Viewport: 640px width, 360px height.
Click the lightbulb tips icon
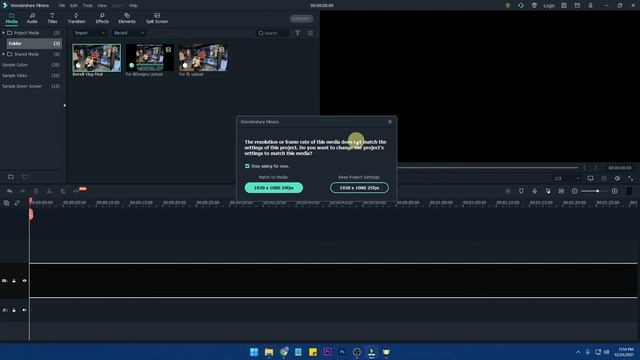coord(508,6)
